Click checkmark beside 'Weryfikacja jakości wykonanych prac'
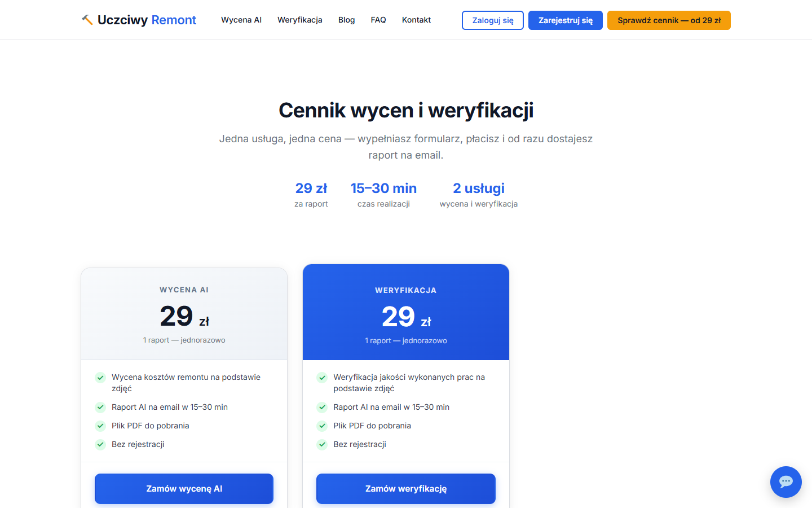812x508 pixels. click(x=322, y=377)
